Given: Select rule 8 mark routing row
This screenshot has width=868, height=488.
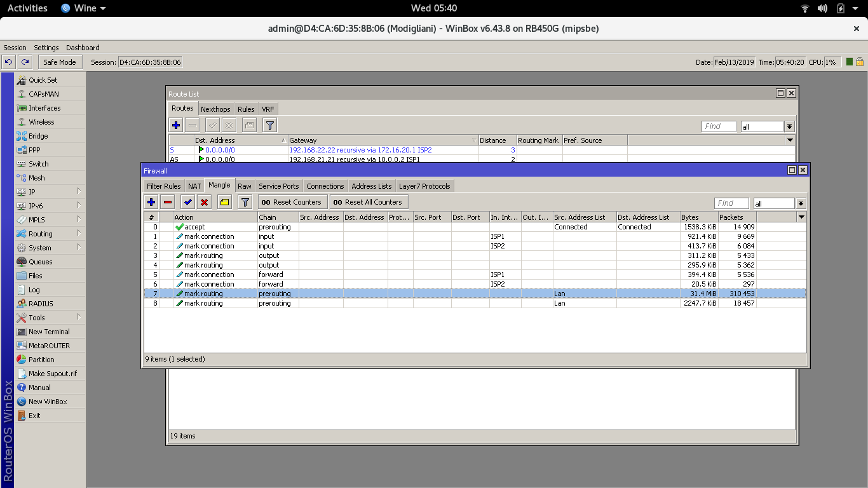Looking at the screenshot, I should [475, 303].
